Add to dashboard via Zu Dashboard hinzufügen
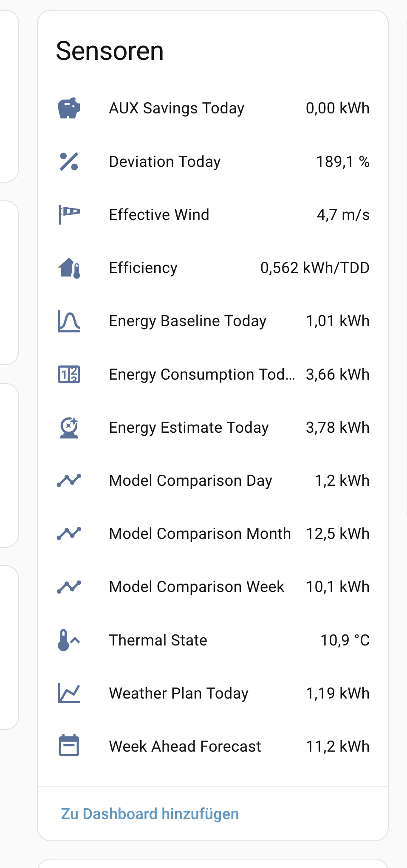Image resolution: width=407 pixels, height=868 pixels. click(x=150, y=814)
